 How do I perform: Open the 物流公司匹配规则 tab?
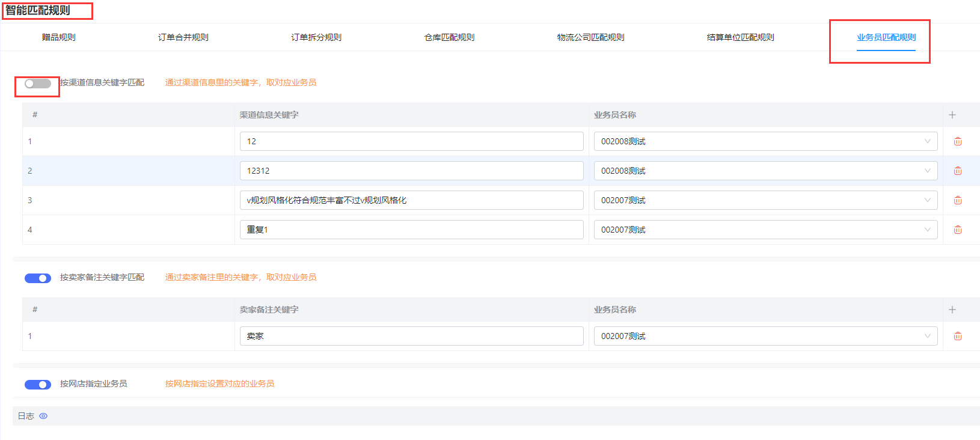(x=590, y=37)
